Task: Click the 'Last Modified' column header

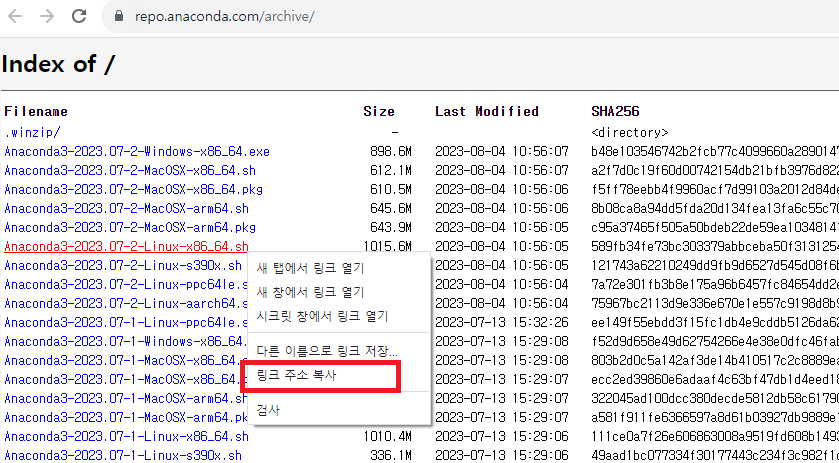Action: click(487, 112)
